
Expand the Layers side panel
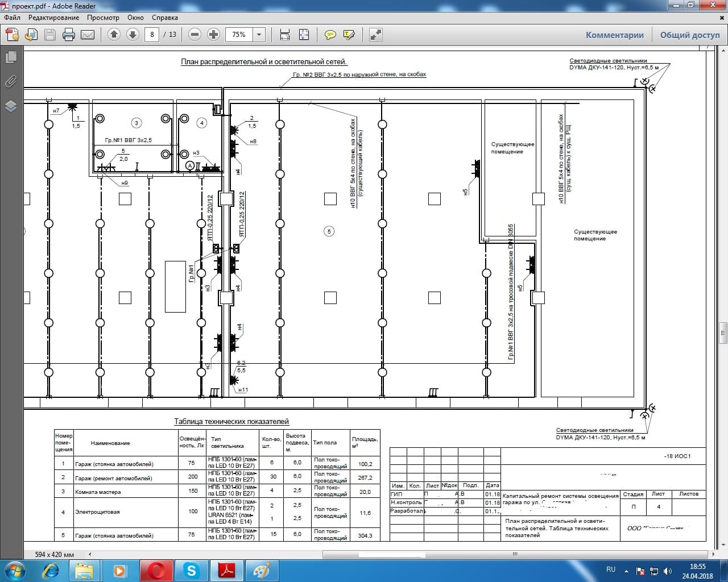point(11,106)
